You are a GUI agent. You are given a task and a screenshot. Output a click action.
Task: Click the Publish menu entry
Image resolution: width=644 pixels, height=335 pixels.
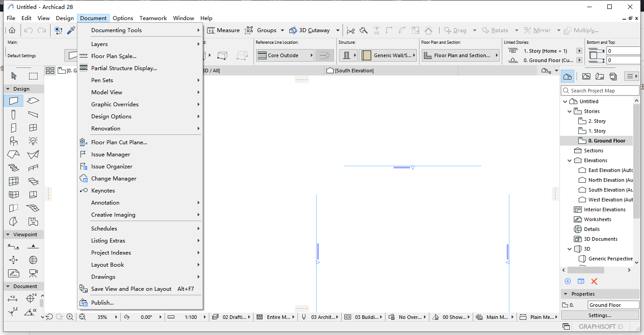(x=140, y=303)
